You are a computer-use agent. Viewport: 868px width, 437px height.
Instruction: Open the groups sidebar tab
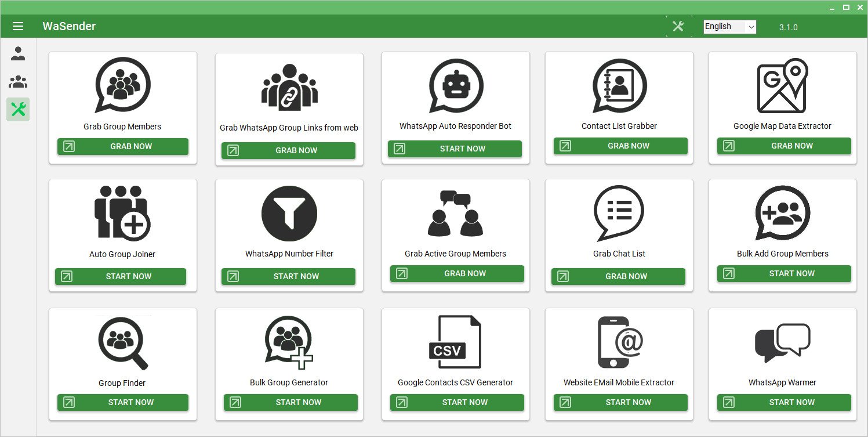[18, 82]
